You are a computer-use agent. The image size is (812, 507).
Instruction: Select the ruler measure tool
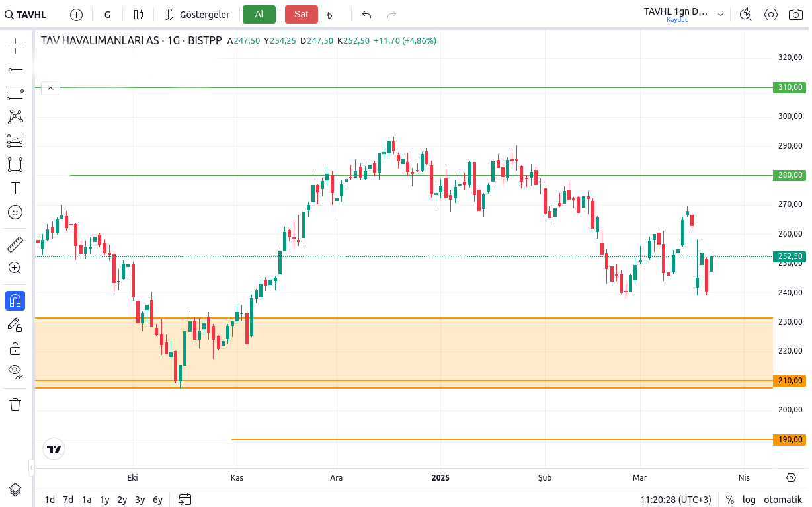15,245
